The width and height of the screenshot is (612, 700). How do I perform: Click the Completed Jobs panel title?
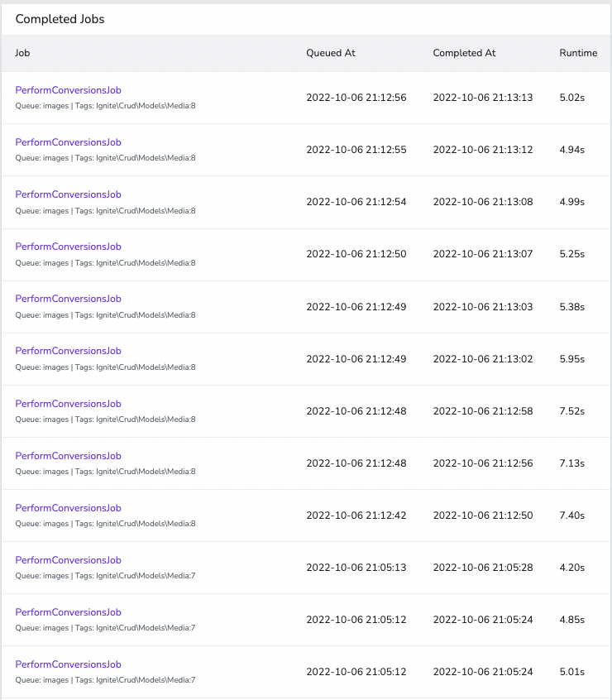pos(60,19)
